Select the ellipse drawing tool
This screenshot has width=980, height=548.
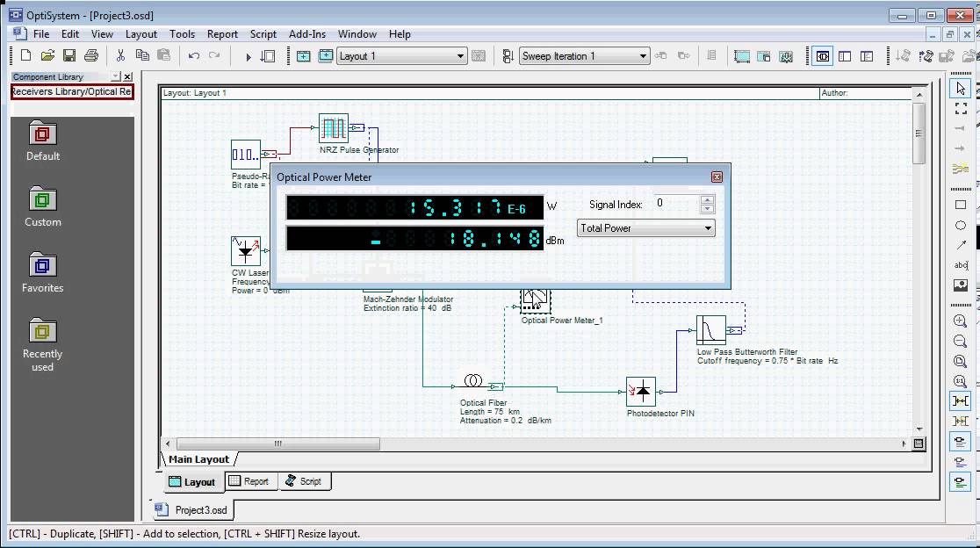click(x=961, y=225)
